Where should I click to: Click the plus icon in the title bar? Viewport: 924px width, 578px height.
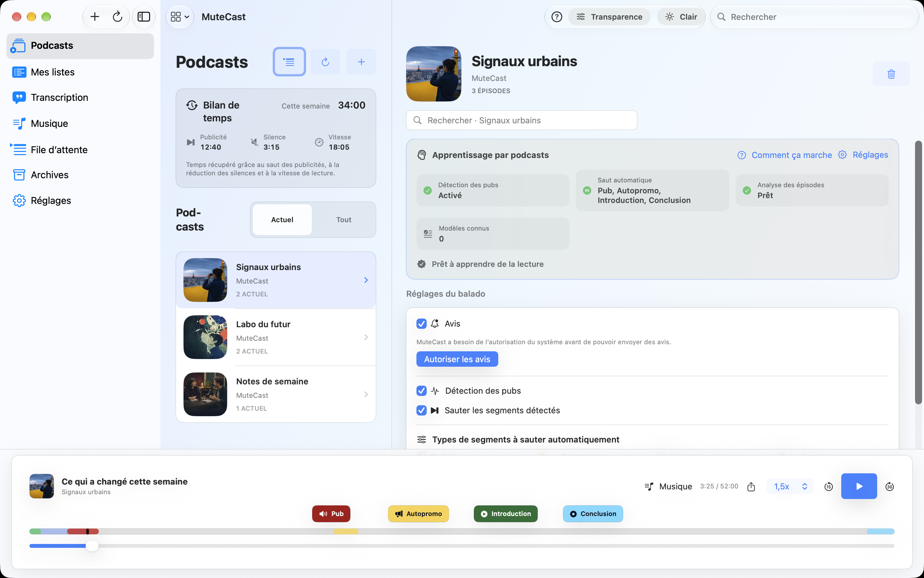(95, 17)
